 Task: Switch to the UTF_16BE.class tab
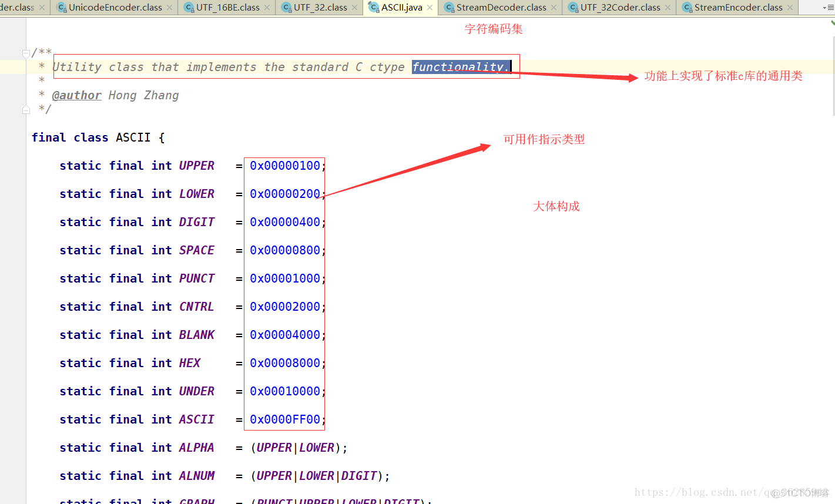(228, 8)
